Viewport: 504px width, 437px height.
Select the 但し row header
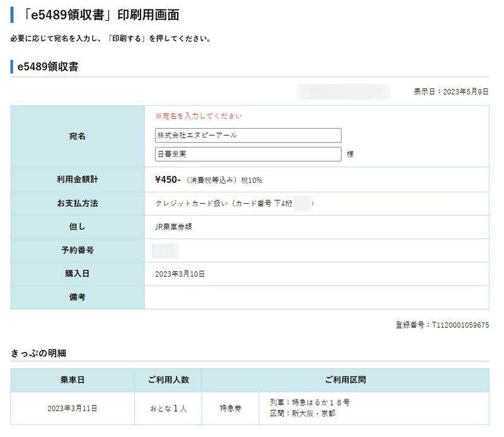pyautogui.click(x=77, y=227)
